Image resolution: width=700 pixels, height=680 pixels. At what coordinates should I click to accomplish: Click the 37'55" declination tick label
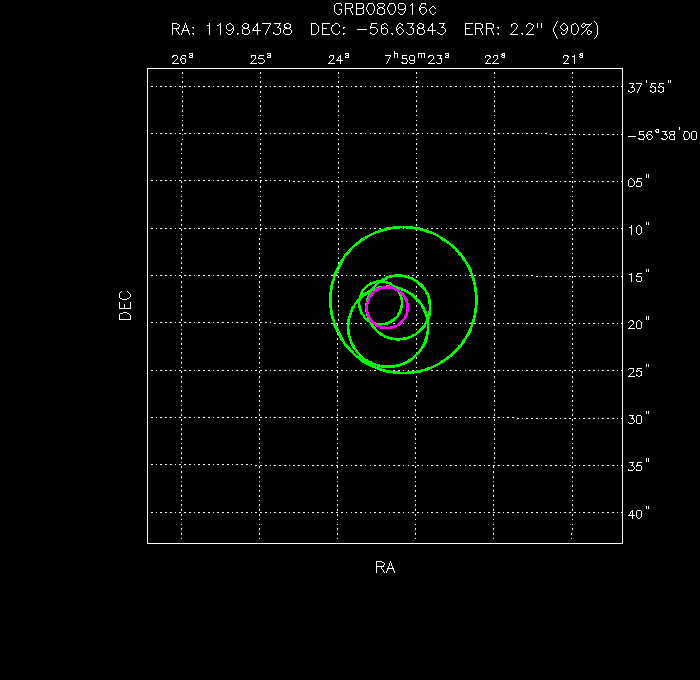click(646, 87)
